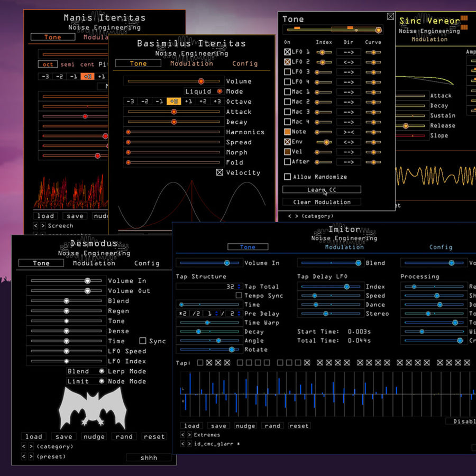
Task: Switch to Basimilus Iteritas Modulation tab
Action: pos(191,63)
